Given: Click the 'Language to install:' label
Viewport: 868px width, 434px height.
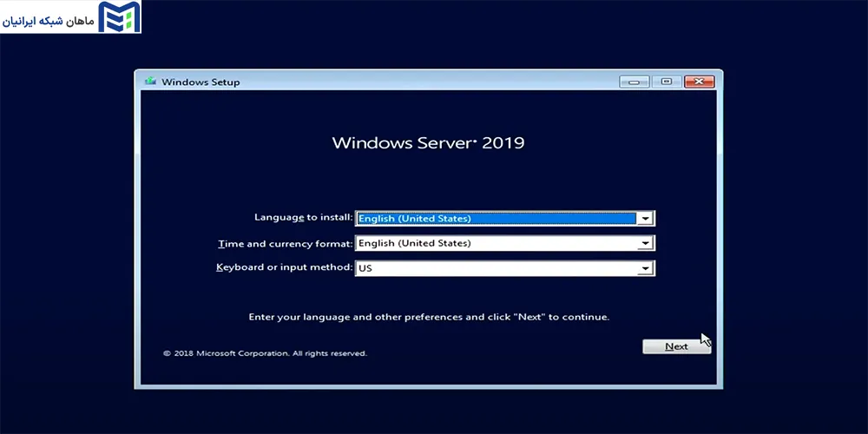Looking at the screenshot, I should click(303, 218).
